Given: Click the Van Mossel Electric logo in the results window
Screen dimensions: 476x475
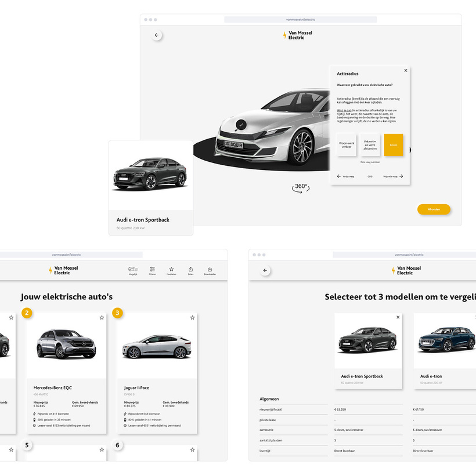Looking at the screenshot, I should pos(63,270).
